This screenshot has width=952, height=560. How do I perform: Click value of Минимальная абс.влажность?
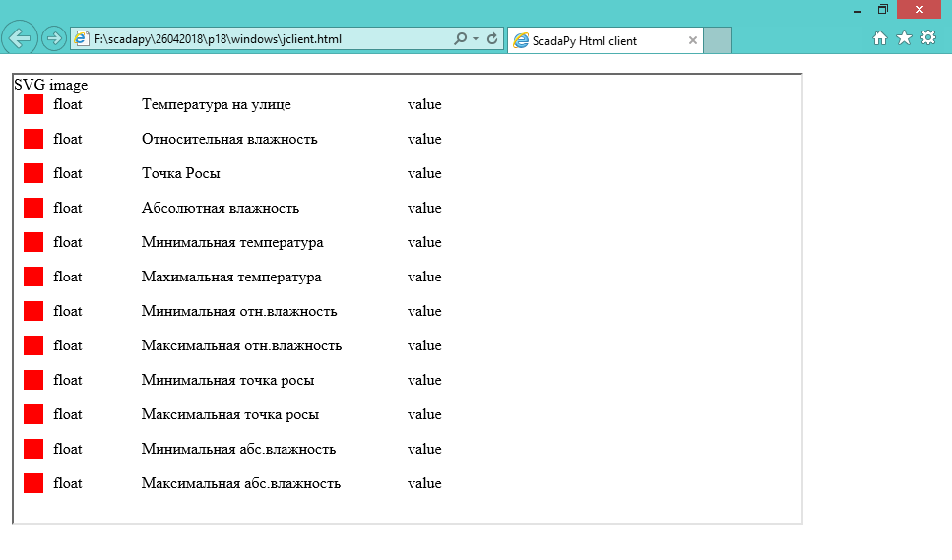[x=424, y=449]
